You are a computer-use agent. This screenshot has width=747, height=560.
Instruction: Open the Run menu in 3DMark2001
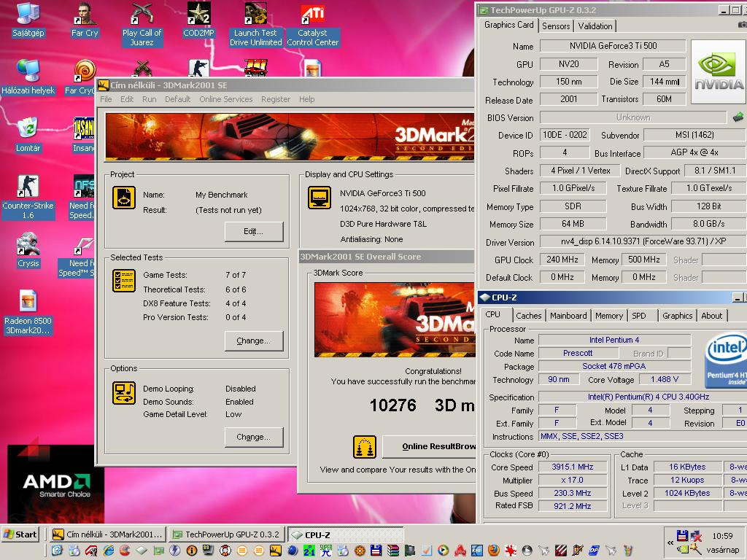[x=149, y=99]
